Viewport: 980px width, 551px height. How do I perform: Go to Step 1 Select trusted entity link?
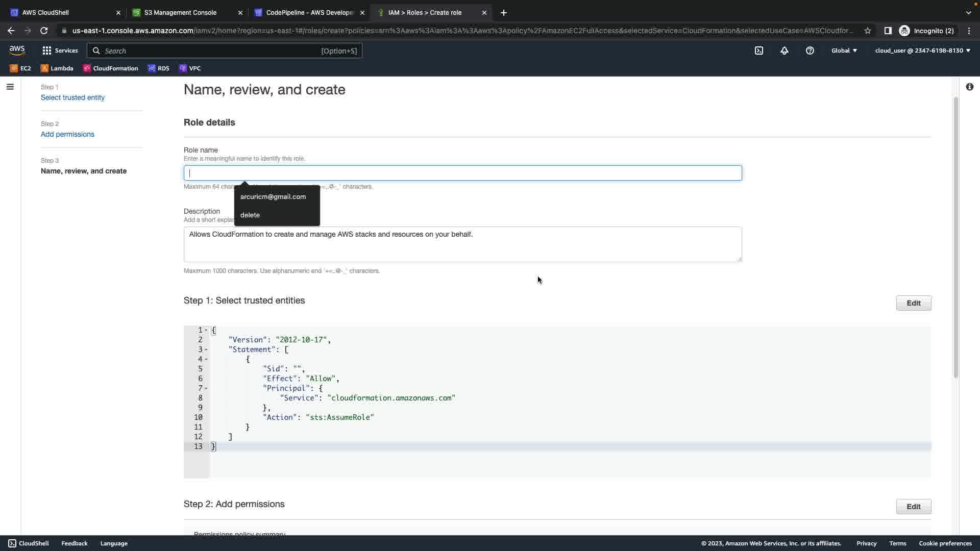72,97
